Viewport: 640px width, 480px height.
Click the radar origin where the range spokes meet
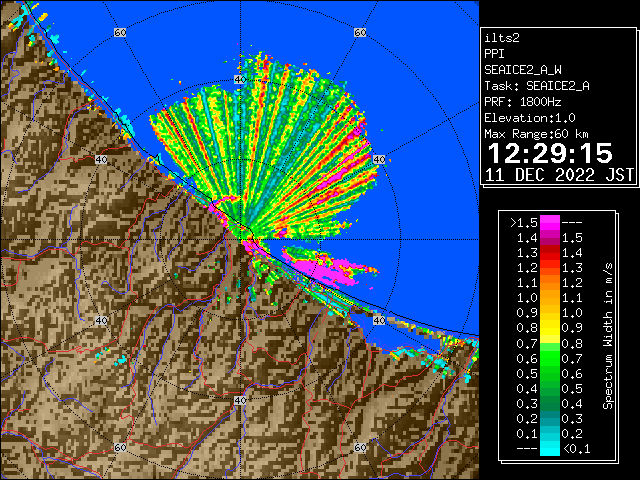coord(240,240)
